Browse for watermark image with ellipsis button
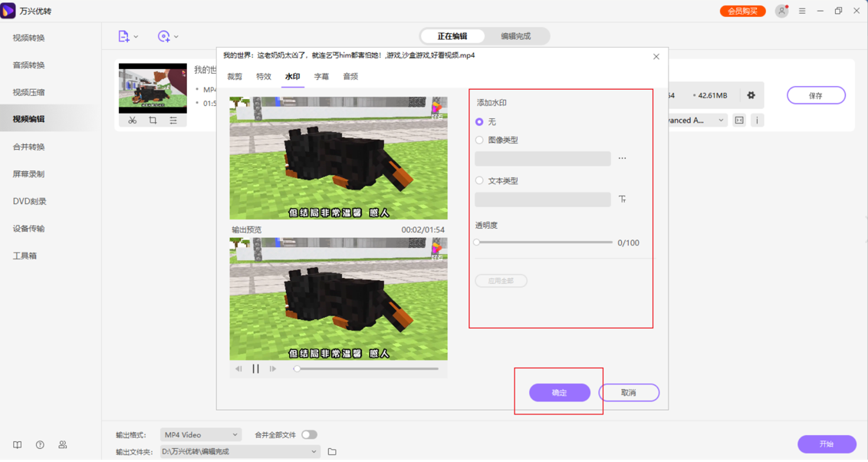 click(622, 158)
